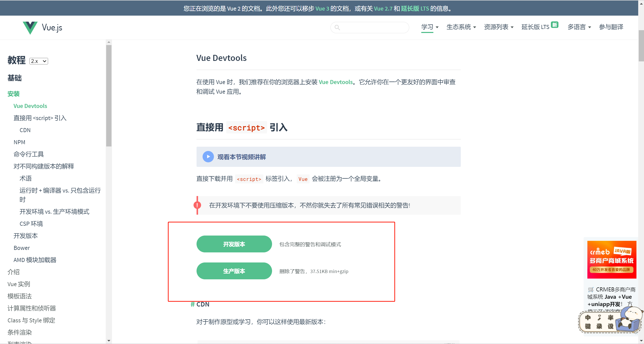Open 设 settings on the IME bar
This screenshot has width=644, height=344.
click(611, 326)
